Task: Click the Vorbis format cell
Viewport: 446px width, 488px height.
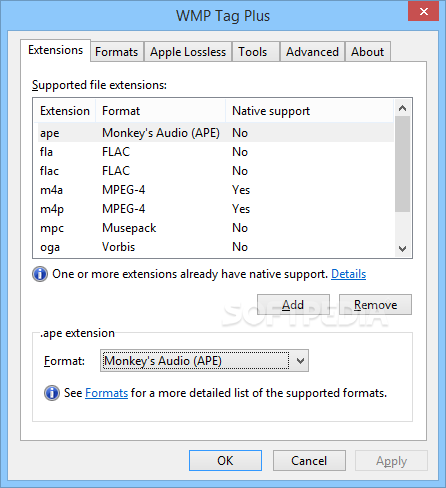Action: pos(119,247)
